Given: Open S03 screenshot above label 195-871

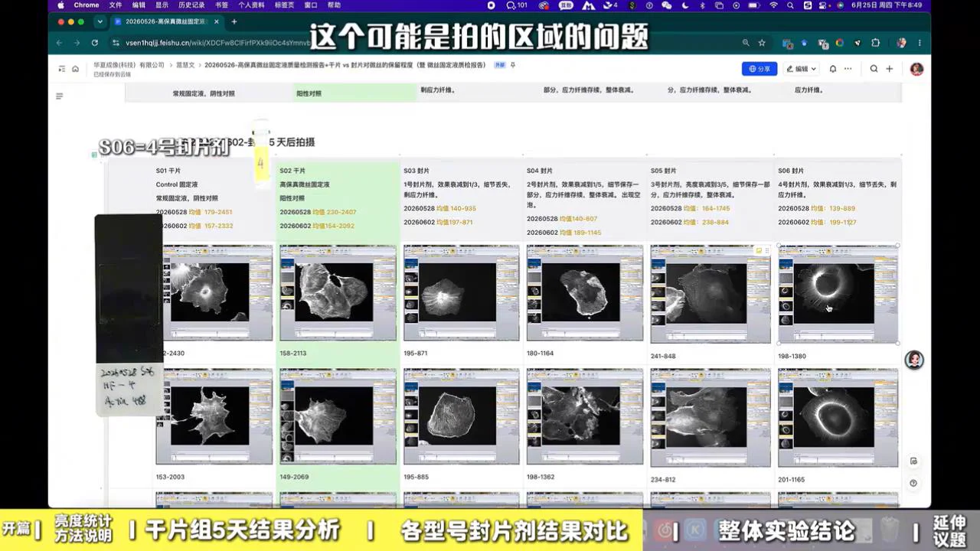Looking at the screenshot, I should tap(461, 292).
